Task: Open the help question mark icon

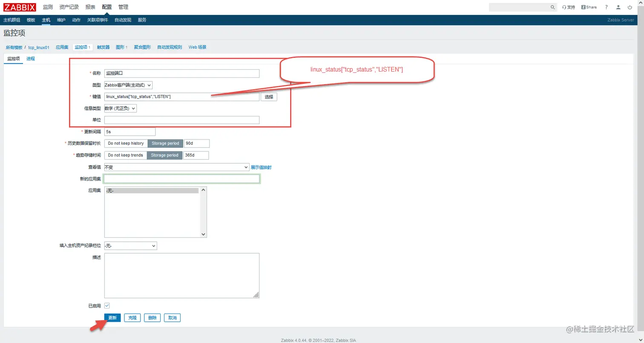Action: coord(607,7)
